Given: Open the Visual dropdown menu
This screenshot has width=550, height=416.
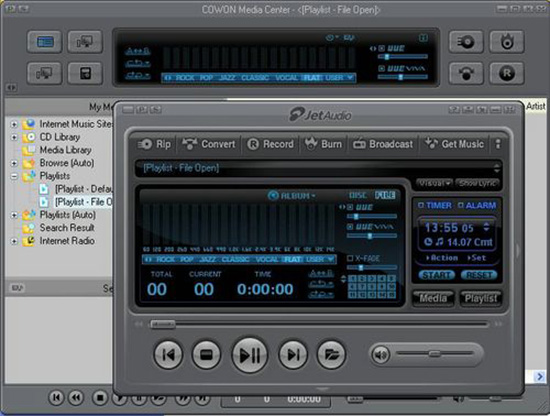Looking at the screenshot, I should click(x=435, y=183).
